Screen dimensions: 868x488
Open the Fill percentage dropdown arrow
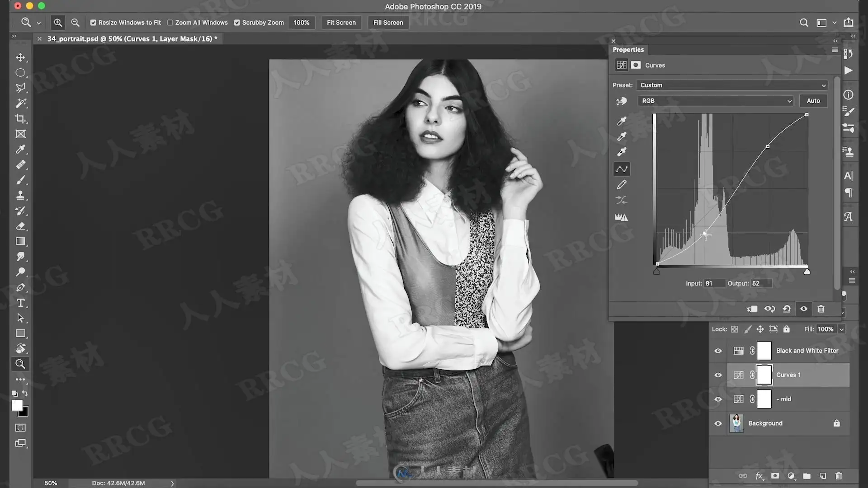[x=841, y=329]
